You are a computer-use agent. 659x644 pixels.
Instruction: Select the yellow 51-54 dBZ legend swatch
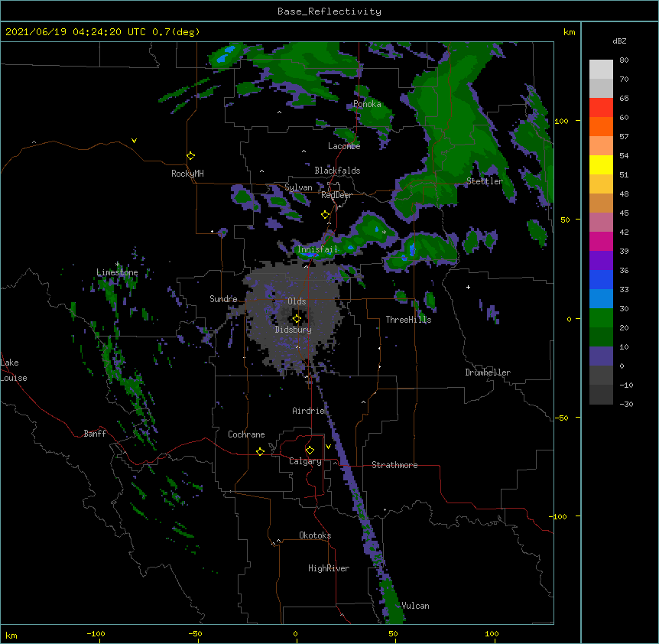pyautogui.click(x=601, y=164)
